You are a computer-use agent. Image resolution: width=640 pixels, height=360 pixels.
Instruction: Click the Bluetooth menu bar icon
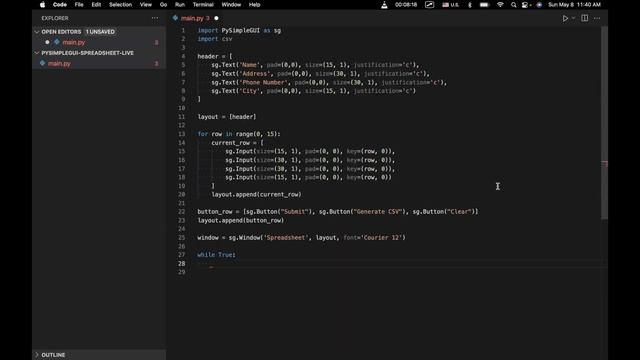click(x=470, y=5)
